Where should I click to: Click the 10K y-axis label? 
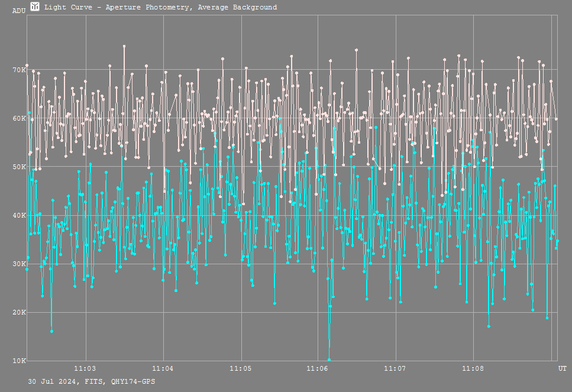(20, 361)
